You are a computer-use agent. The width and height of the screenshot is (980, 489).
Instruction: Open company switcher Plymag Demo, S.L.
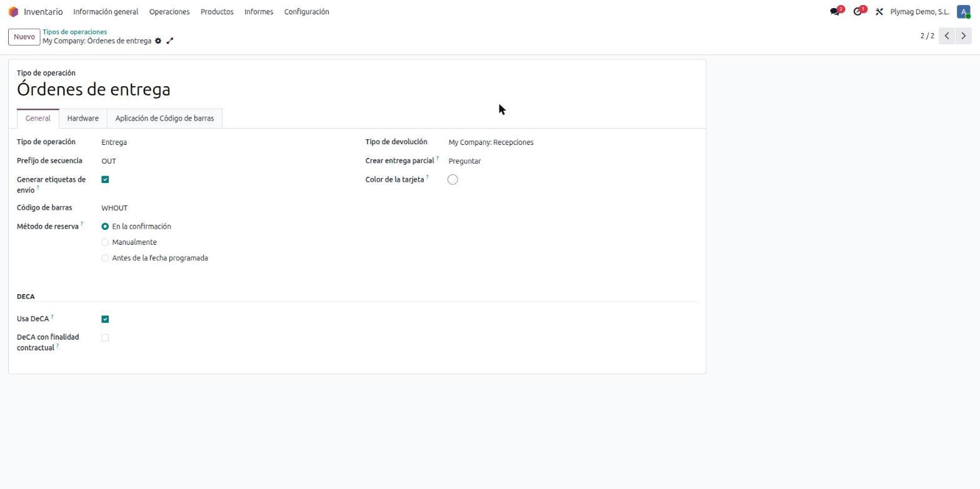919,12
